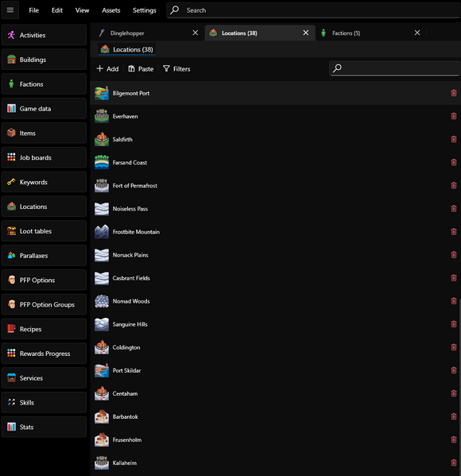Click the Job boards sidebar icon
This screenshot has height=476, width=461.
[12, 157]
